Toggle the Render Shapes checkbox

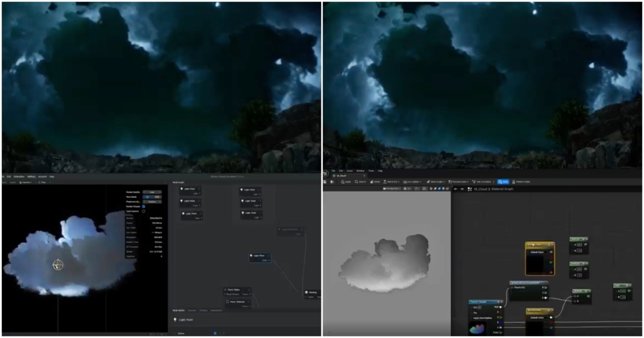point(143,207)
